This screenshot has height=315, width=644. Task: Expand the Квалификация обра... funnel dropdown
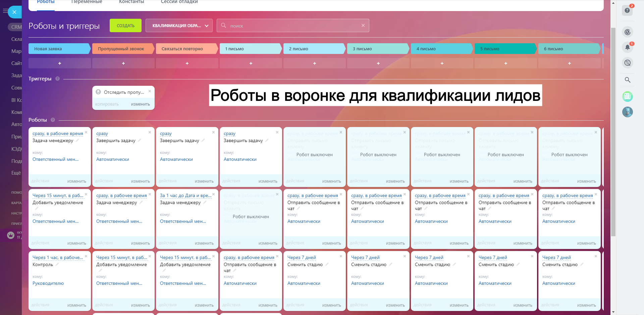point(179,26)
